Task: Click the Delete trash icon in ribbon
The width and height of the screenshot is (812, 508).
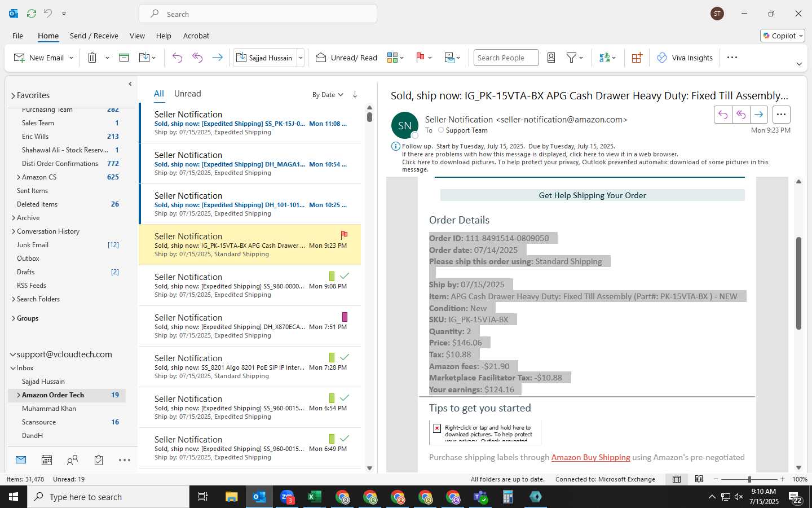Action: (92, 58)
